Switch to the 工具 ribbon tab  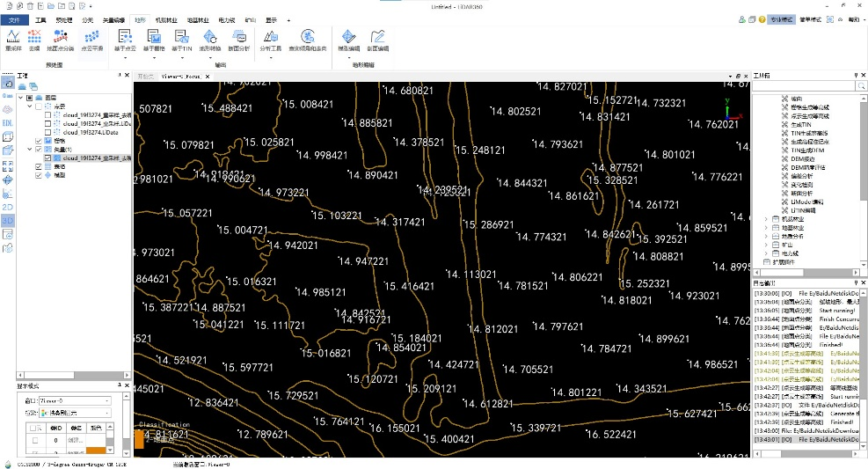coord(40,20)
